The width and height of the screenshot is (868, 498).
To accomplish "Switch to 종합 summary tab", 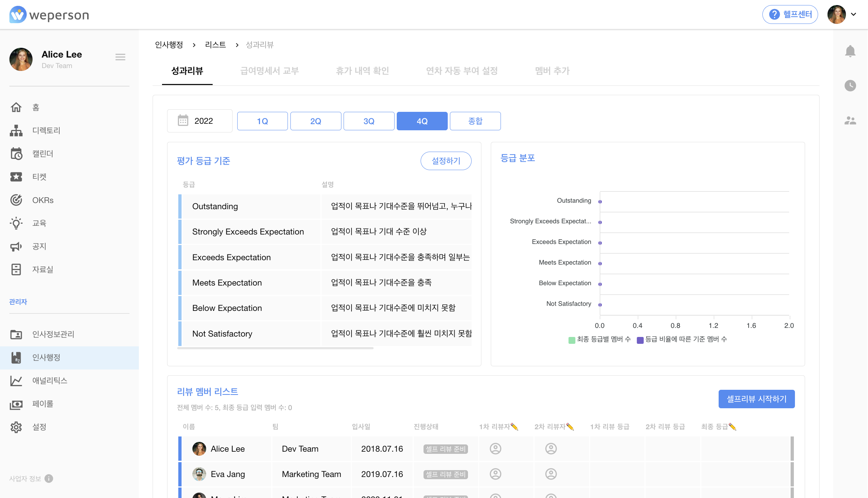I will pyautogui.click(x=475, y=121).
